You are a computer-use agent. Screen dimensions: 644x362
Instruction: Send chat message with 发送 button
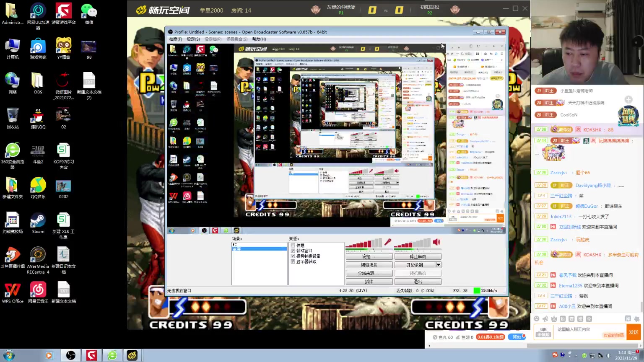(x=634, y=332)
